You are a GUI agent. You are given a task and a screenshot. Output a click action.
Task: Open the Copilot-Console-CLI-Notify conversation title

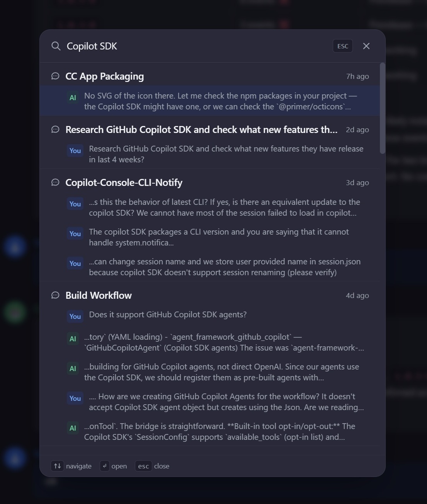click(x=124, y=183)
